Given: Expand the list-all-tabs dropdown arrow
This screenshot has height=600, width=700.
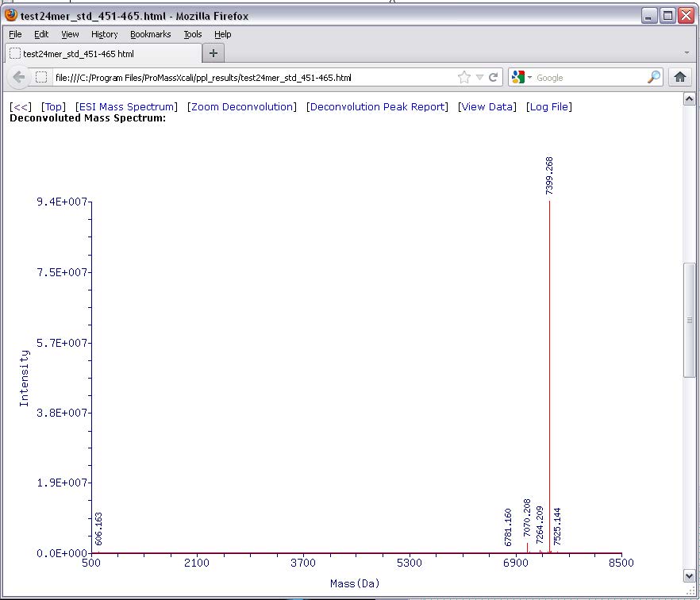Looking at the screenshot, I should pos(687,53).
